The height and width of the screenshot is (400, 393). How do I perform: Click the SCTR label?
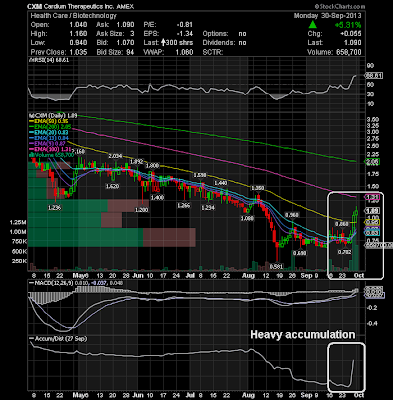213,52
